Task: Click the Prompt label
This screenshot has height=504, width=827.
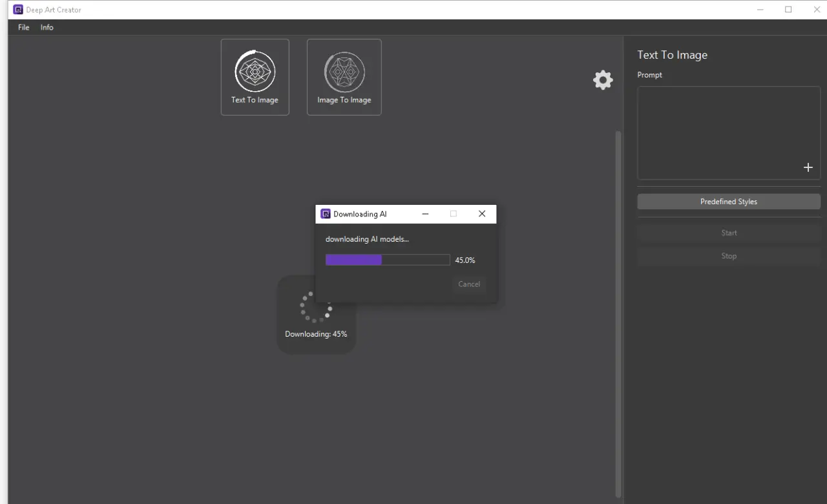Action: point(649,75)
